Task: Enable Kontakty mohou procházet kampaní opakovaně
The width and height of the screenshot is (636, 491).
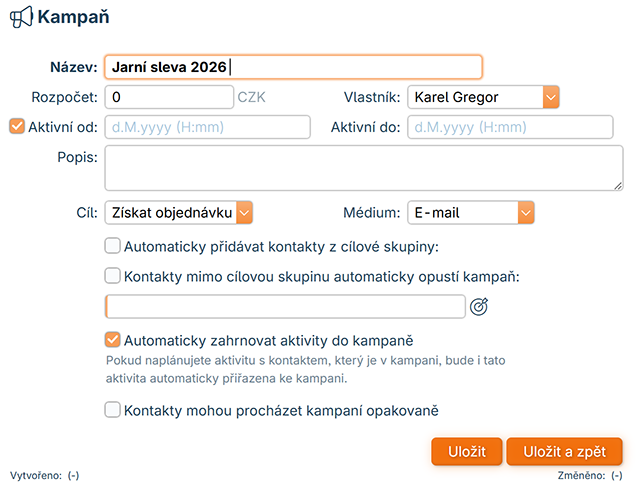Action: pyautogui.click(x=113, y=409)
